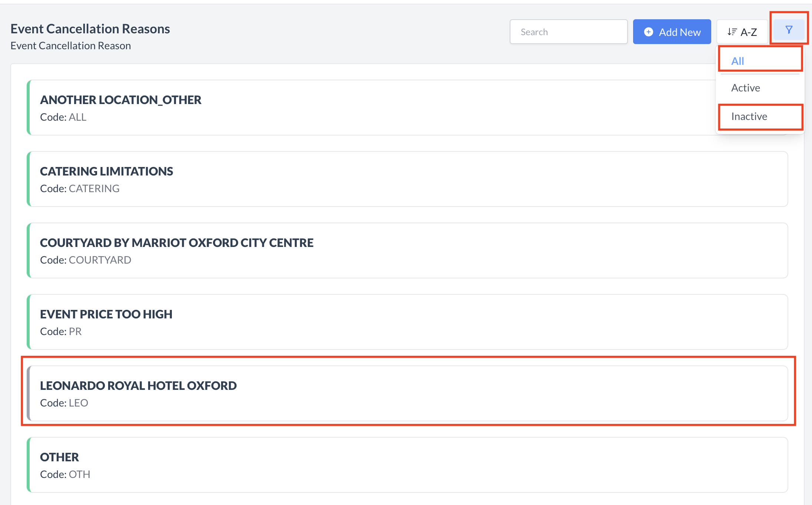The image size is (812, 505).
Task: Open COURTYARD BY MARRIOT OXFORD CITY CENTRE card
Action: click(x=407, y=251)
